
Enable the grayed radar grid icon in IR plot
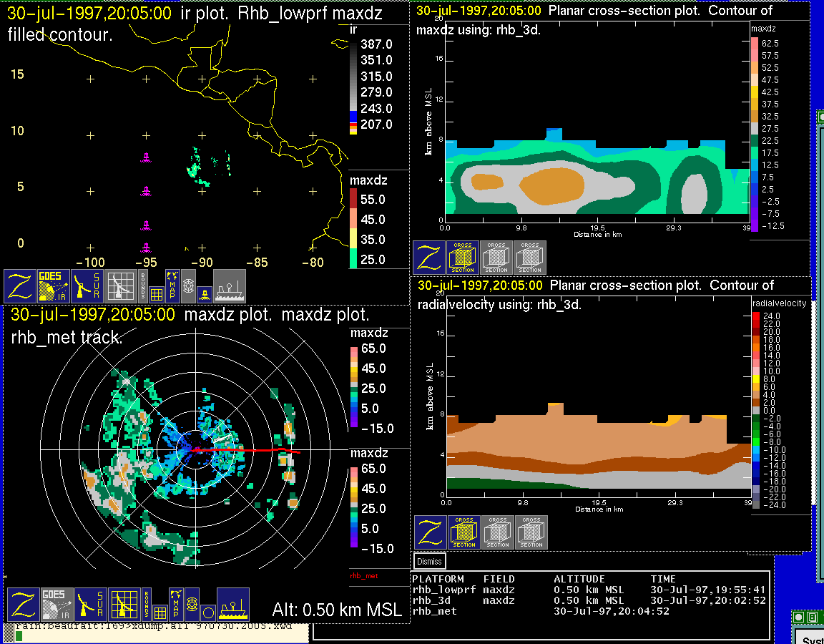click(x=122, y=286)
